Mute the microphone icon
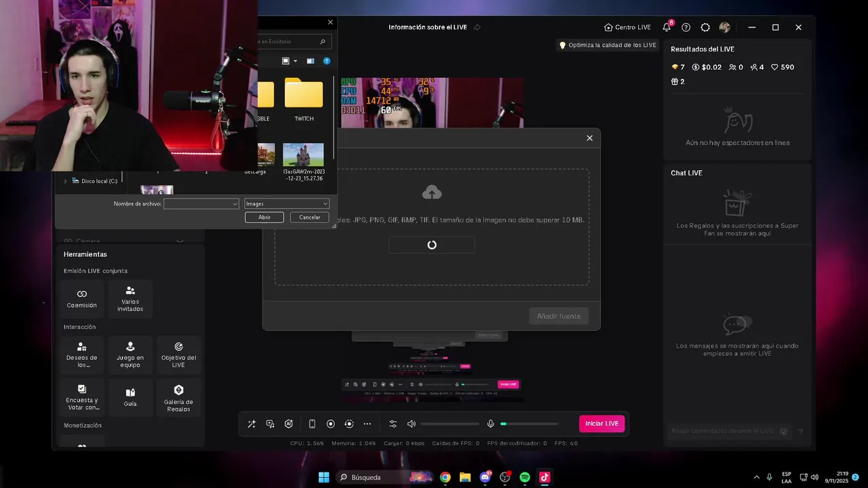 [490, 424]
